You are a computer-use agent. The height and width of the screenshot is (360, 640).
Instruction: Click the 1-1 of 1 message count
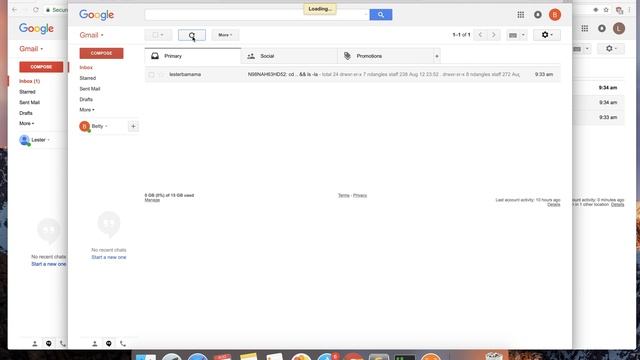point(461,35)
